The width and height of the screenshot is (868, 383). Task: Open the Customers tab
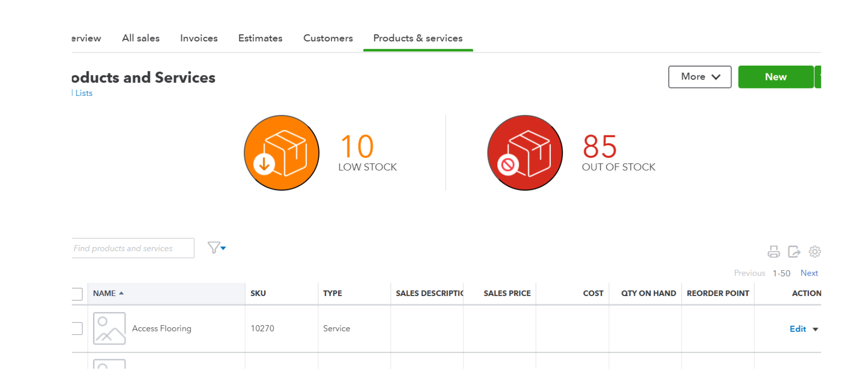point(328,38)
